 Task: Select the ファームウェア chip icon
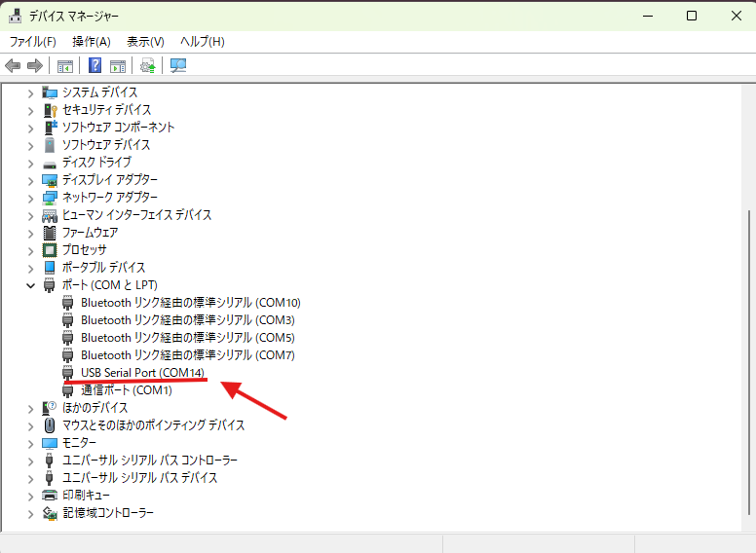coord(49,233)
